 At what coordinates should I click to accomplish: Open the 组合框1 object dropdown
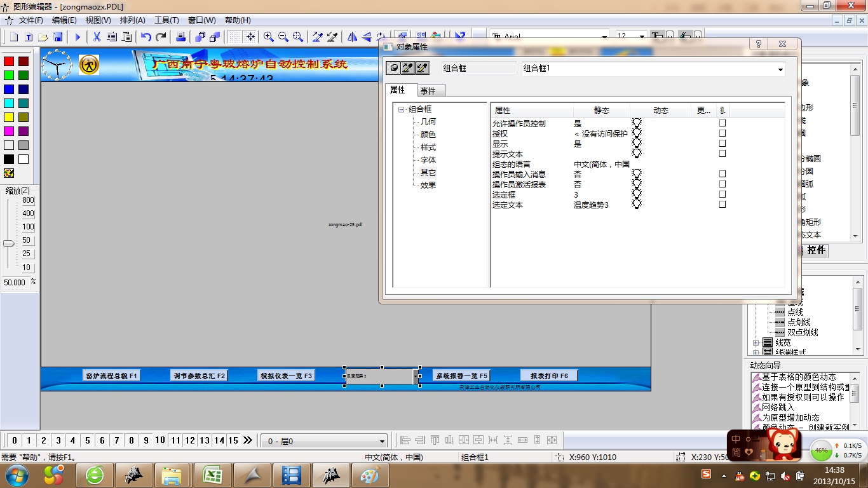coord(780,69)
